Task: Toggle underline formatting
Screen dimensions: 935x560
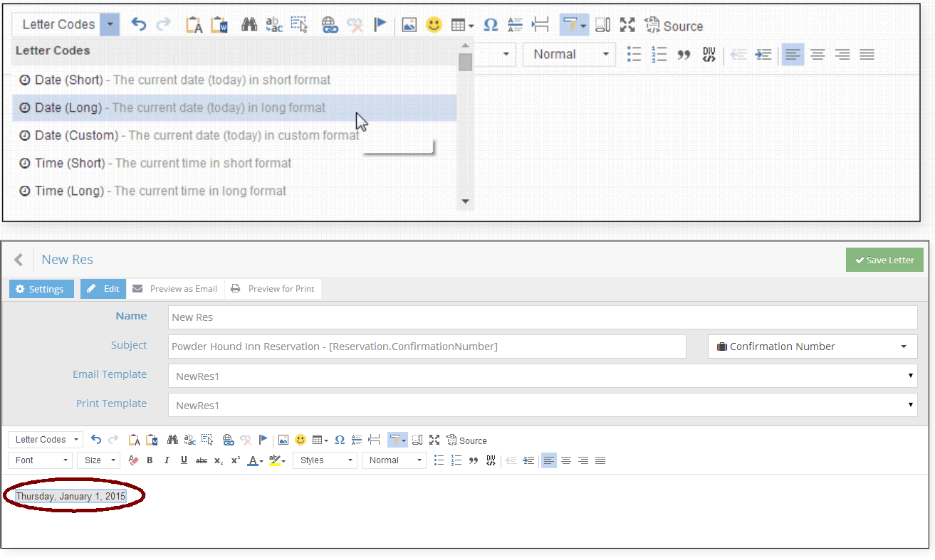Action: point(184,460)
